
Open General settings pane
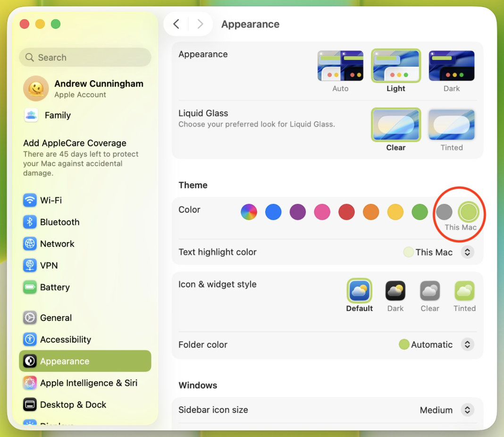(85, 318)
